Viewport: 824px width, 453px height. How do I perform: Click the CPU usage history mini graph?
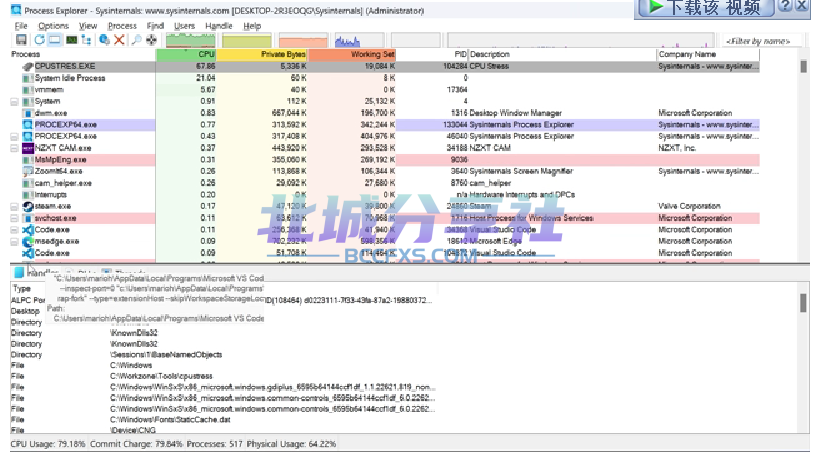click(x=189, y=41)
